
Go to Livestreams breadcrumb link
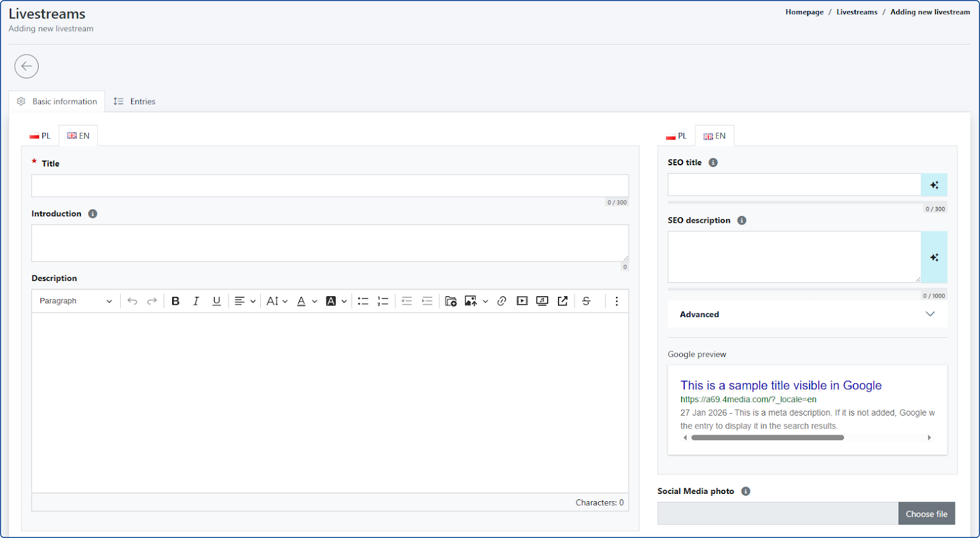click(x=856, y=12)
